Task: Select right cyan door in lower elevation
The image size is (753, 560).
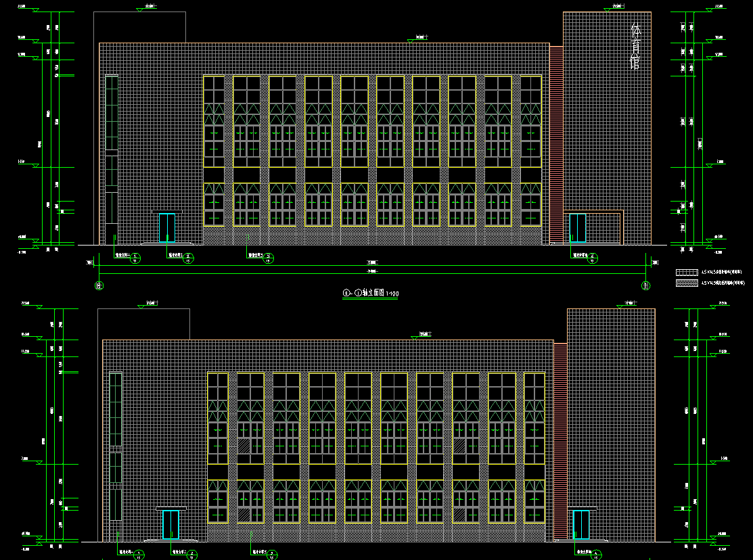Action: coord(580,525)
